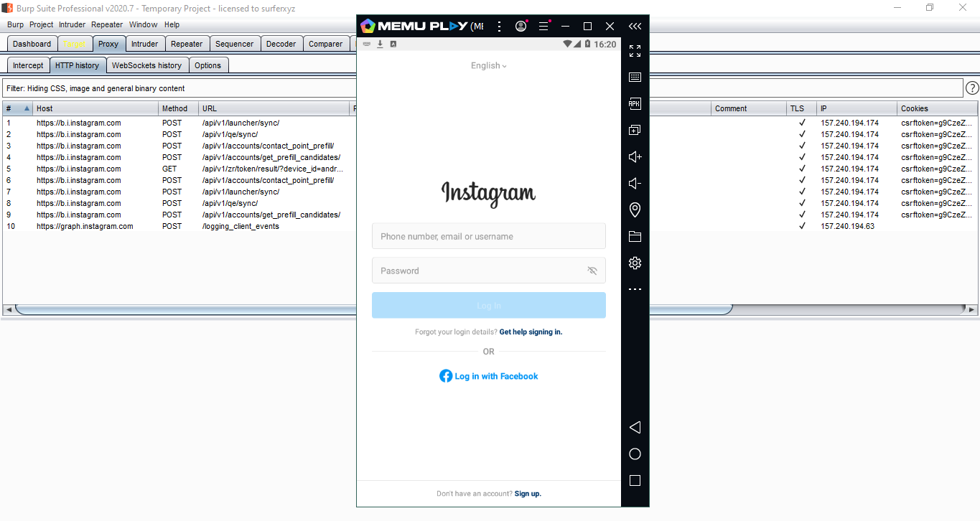
Task: Raise emulator volume with speaker plus icon
Action: pos(635,157)
